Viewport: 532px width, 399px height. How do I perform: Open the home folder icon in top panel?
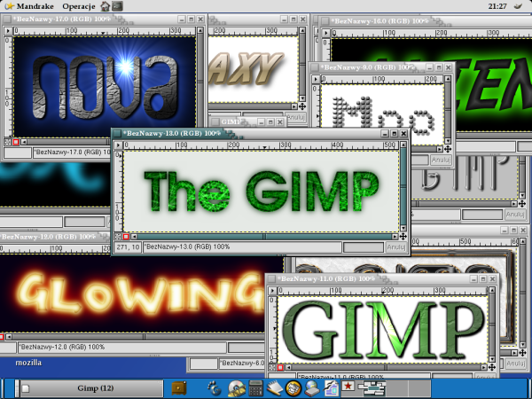point(106,6)
